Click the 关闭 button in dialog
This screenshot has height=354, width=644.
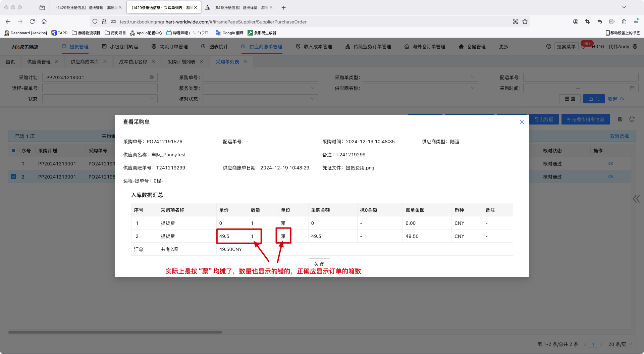tap(319, 264)
